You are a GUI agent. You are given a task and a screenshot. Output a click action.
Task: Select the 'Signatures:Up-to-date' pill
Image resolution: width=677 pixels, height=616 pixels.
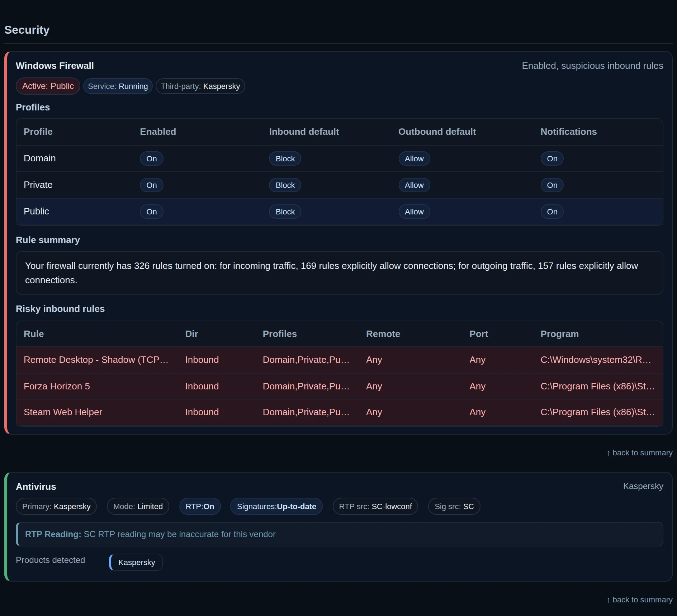coord(276,506)
